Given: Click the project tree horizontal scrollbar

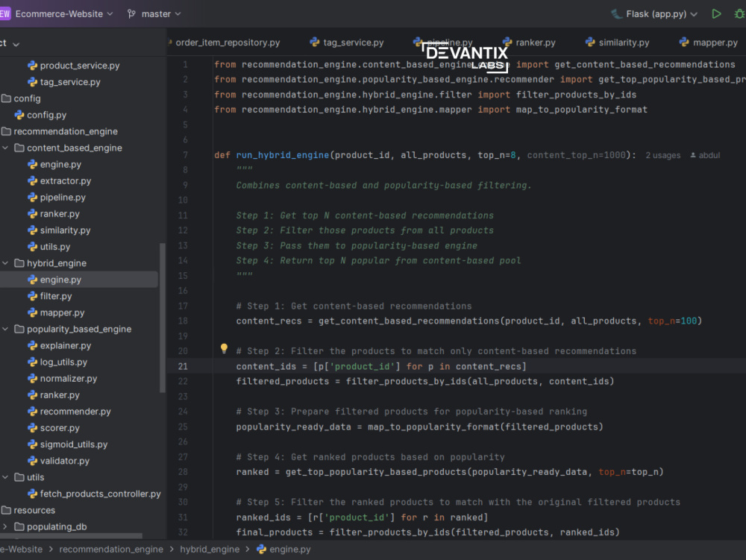Looking at the screenshot, I should pyautogui.click(x=71, y=535).
